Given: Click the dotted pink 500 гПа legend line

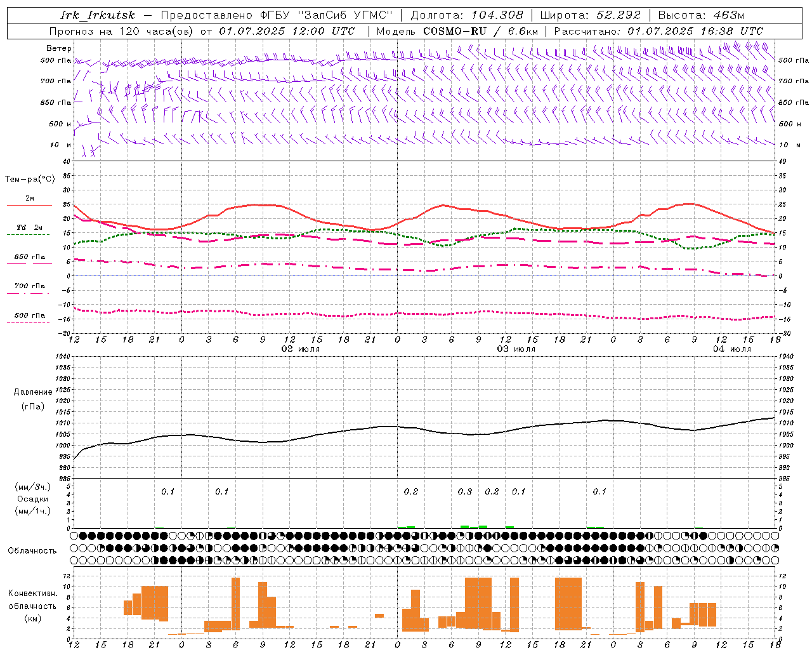Looking at the screenshot, I should (28, 322).
